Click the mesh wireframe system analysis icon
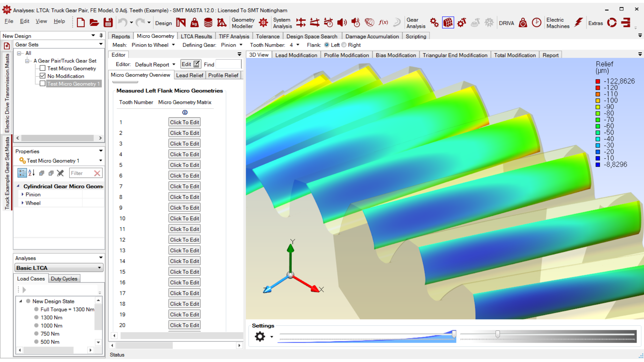 (x=369, y=23)
